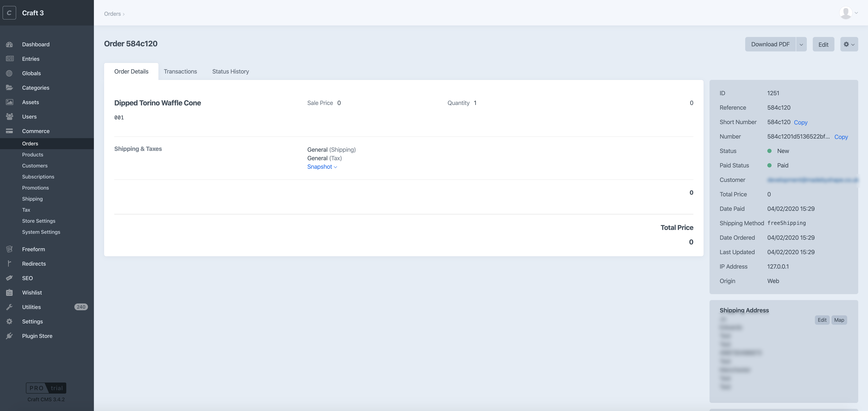Click the Edit button for the order
868x411 pixels.
pyautogui.click(x=824, y=44)
